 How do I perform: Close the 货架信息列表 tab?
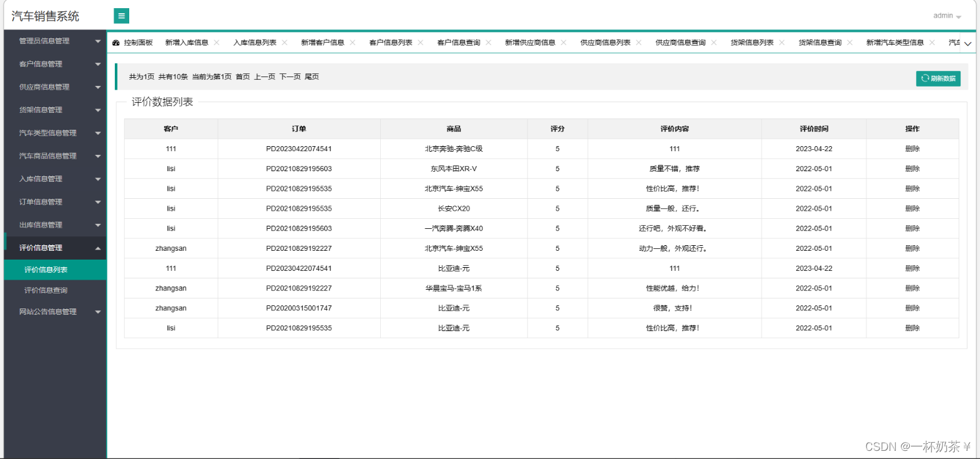coord(782,43)
